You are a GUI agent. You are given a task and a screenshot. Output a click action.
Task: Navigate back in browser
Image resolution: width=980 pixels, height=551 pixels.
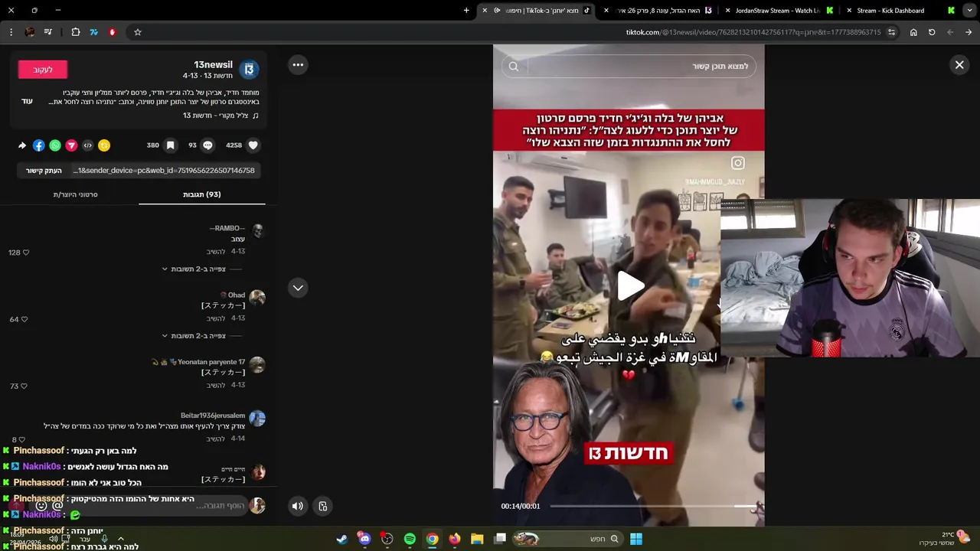click(969, 32)
